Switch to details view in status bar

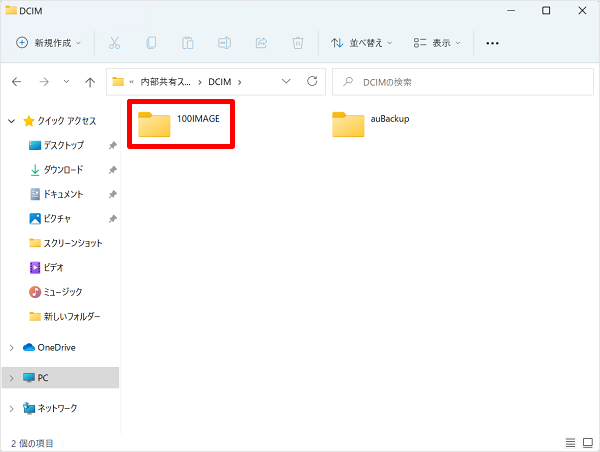(x=570, y=442)
